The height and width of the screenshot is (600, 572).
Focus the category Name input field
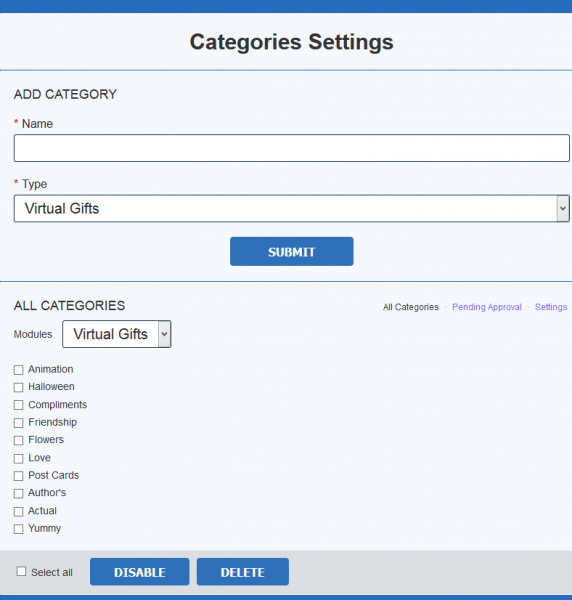292,148
